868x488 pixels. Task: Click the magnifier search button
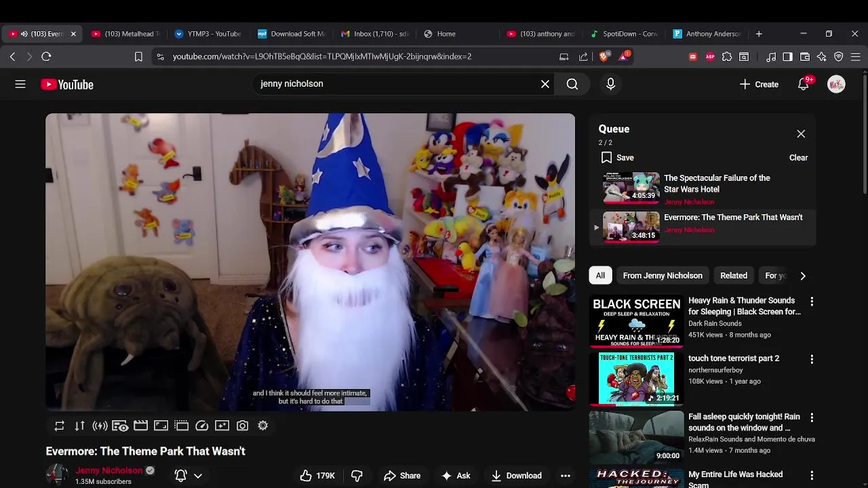point(572,84)
